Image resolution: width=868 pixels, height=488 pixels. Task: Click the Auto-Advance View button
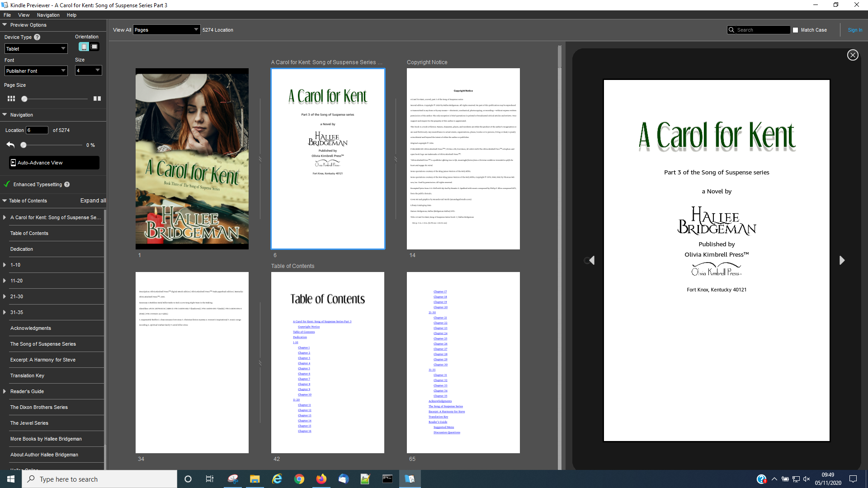pyautogui.click(x=54, y=163)
